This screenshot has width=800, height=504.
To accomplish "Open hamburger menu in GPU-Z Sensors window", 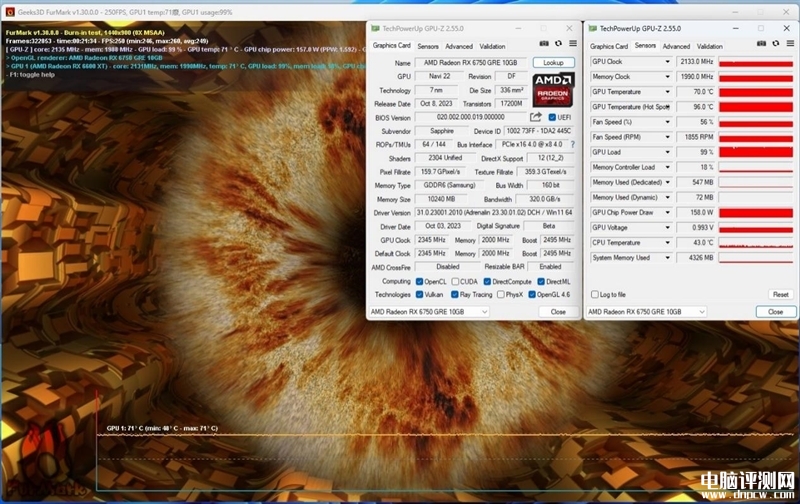I will [x=790, y=44].
